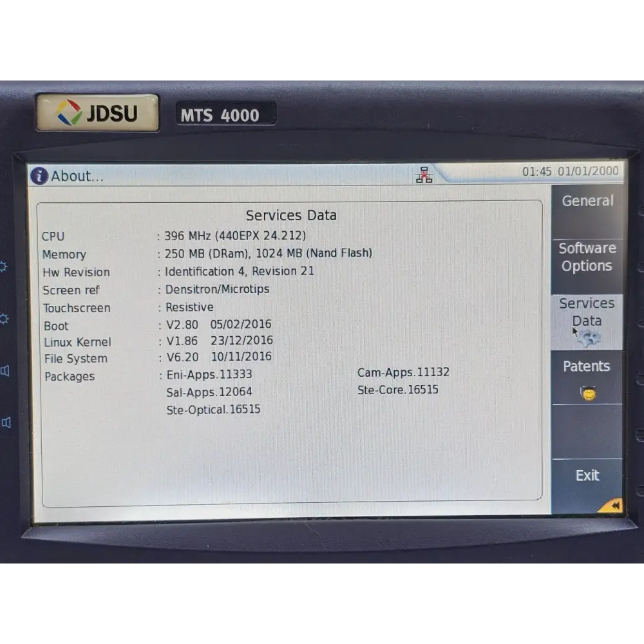Click the Sal-Apps.12064 package entry

(x=209, y=392)
